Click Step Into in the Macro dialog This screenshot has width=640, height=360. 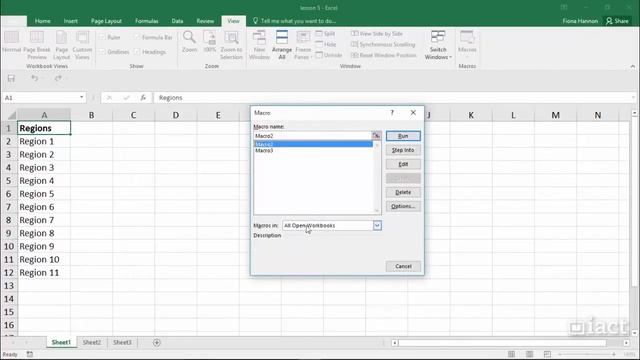(403, 150)
